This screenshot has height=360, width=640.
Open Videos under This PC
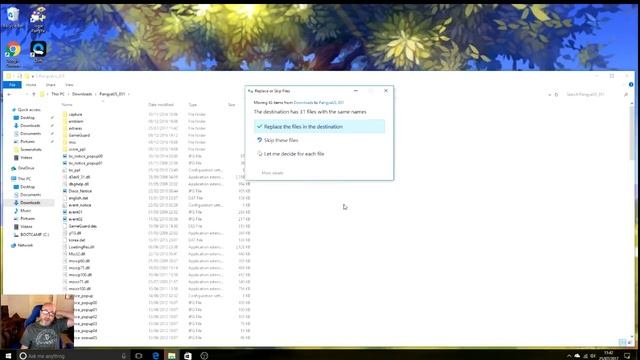tap(26, 226)
